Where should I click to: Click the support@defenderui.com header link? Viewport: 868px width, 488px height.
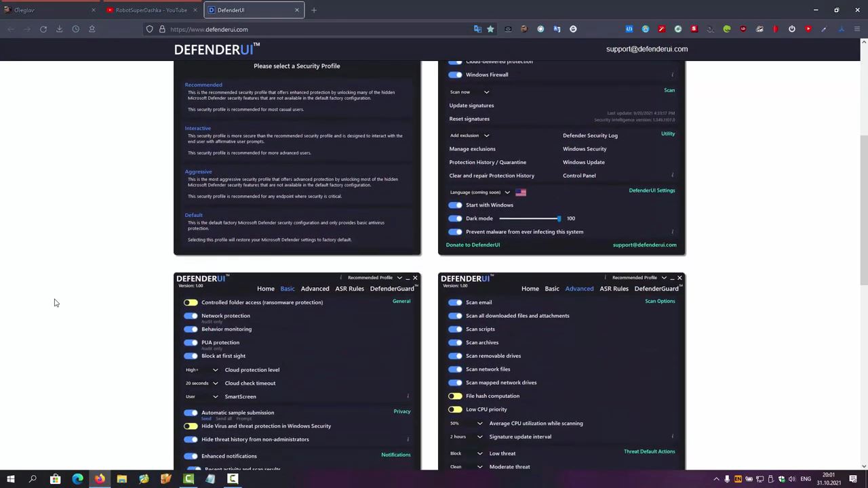pos(646,49)
